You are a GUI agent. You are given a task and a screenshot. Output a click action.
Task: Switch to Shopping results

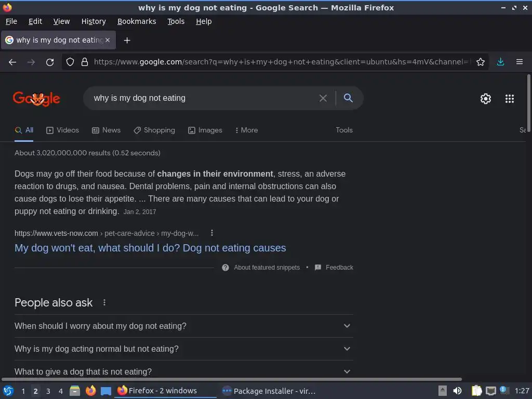pyautogui.click(x=154, y=130)
